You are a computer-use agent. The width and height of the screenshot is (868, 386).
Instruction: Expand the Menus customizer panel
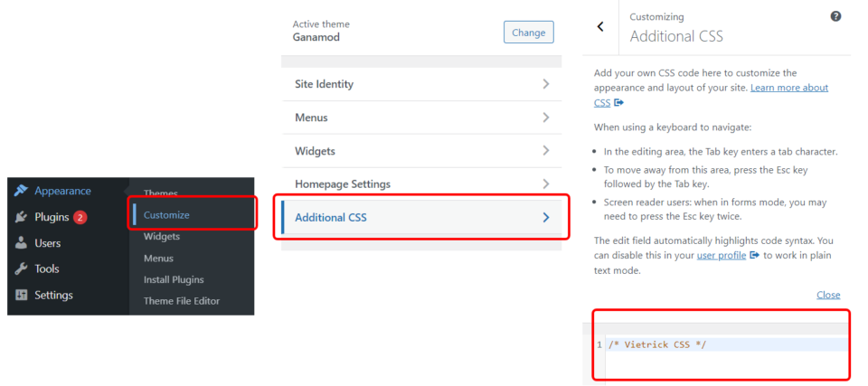pos(421,118)
